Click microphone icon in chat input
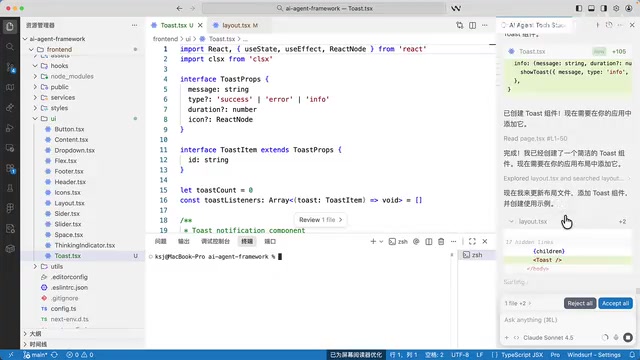Image resolution: width=640 pixels, height=360 pixels. point(616,338)
